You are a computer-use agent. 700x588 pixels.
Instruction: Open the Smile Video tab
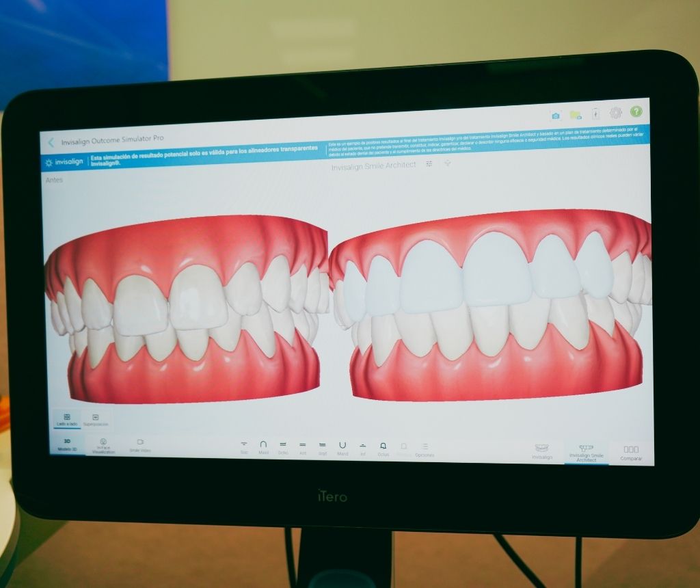pos(140,446)
